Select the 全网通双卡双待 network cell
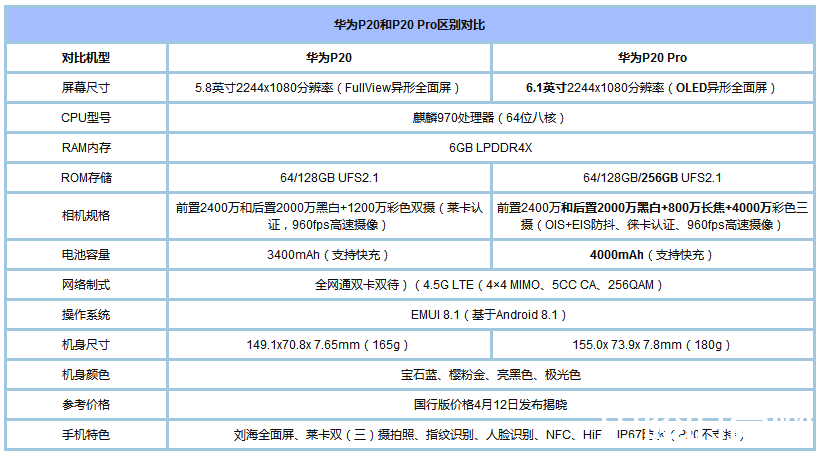 [x=490, y=284]
